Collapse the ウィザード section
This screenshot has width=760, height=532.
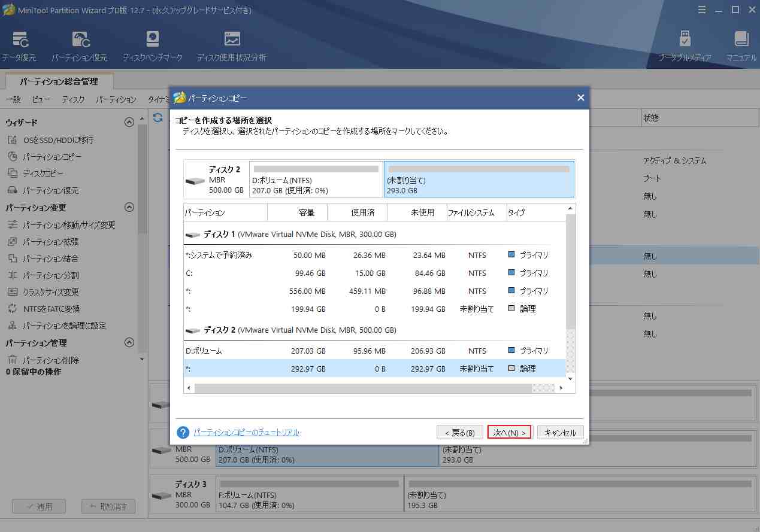[129, 121]
